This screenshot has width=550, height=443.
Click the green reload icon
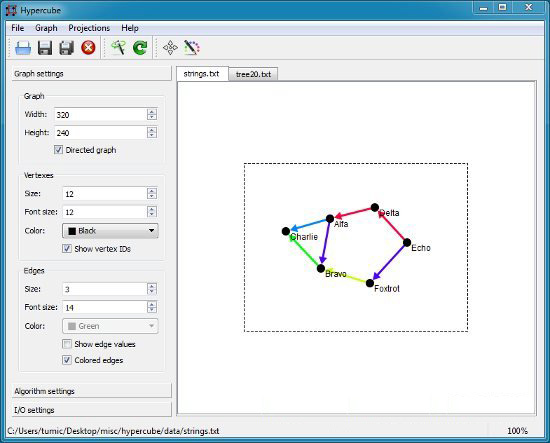pyautogui.click(x=140, y=47)
